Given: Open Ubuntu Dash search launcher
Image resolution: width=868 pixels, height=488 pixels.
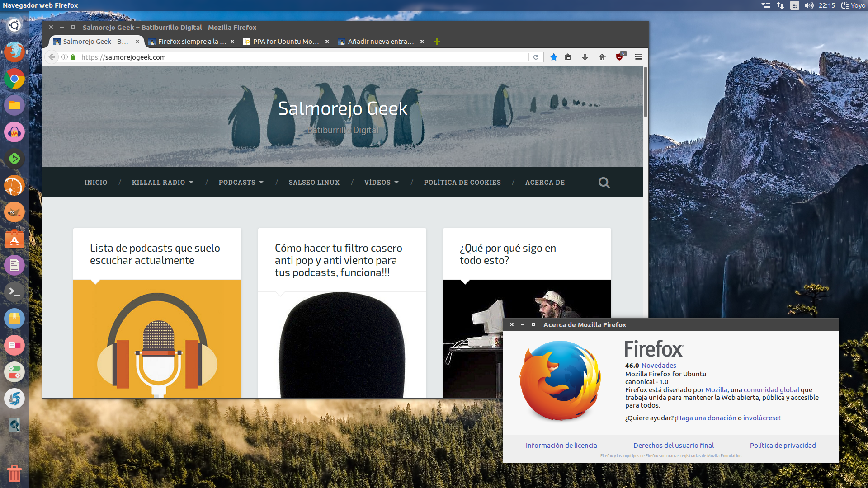Looking at the screenshot, I should (14, 25).
